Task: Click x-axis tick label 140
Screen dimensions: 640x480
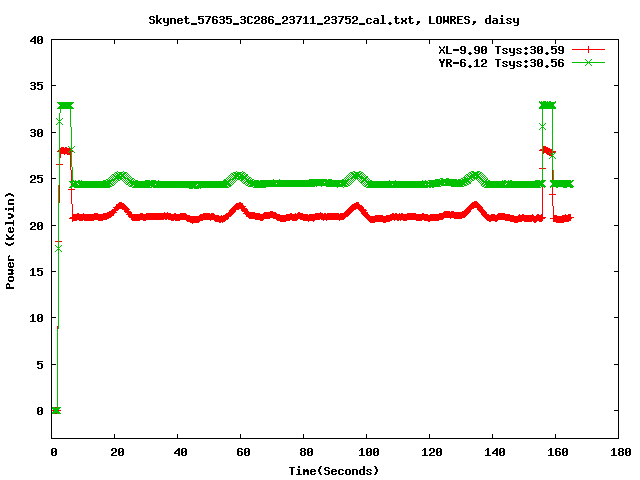Action: (x=495, y=452)
